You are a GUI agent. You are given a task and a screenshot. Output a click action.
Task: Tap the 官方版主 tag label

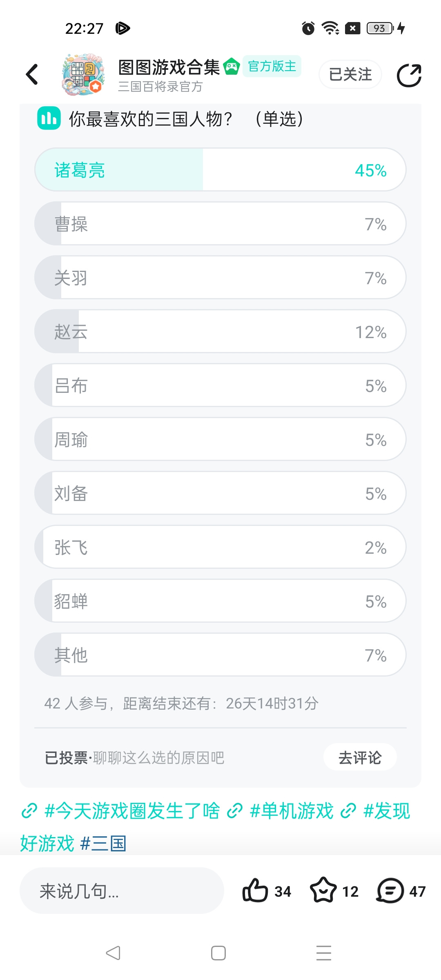[x=272, y=66]
